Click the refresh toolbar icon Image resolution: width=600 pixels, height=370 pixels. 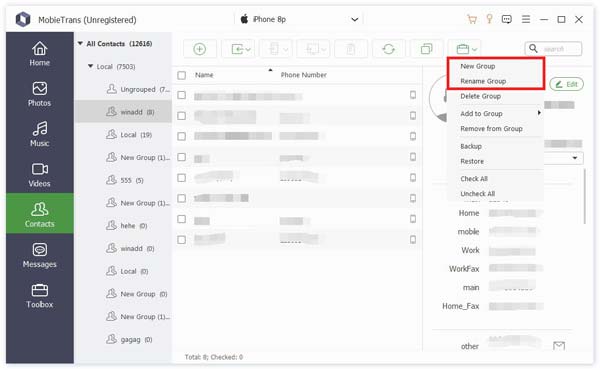pos(388,49)
